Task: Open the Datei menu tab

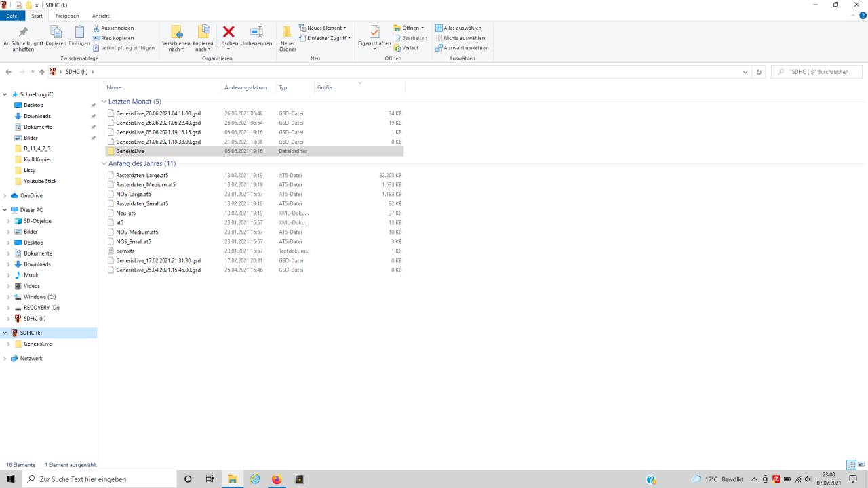Action: (12, 16)
